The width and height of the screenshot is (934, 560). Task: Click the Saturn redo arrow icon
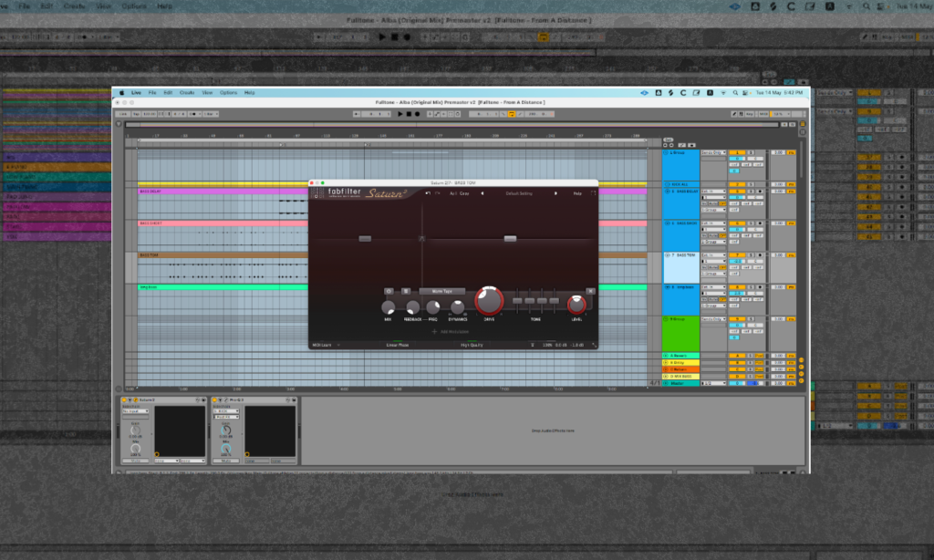click(438, 193)
